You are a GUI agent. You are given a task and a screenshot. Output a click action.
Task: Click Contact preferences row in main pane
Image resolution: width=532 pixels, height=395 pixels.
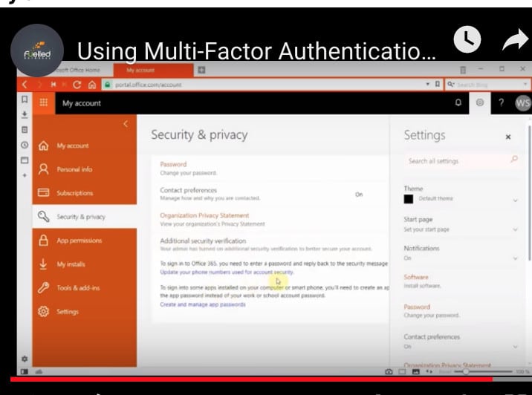[270, 194]
